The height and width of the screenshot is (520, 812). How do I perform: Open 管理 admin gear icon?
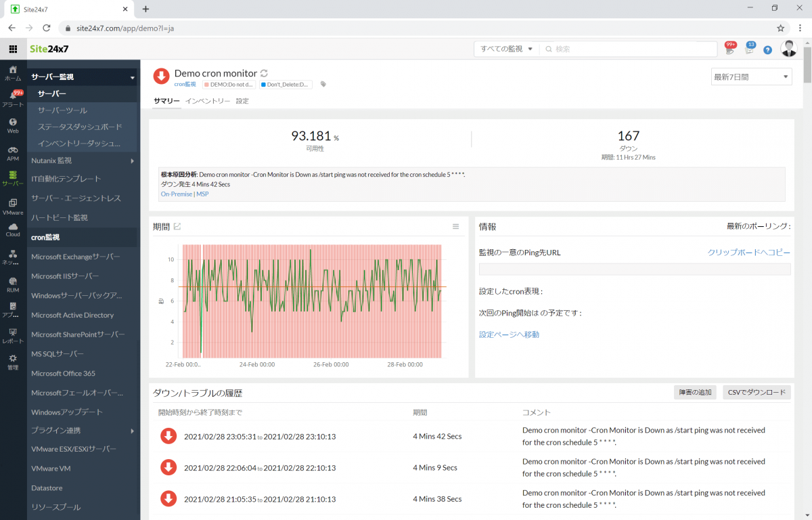(x=13, y=362)
